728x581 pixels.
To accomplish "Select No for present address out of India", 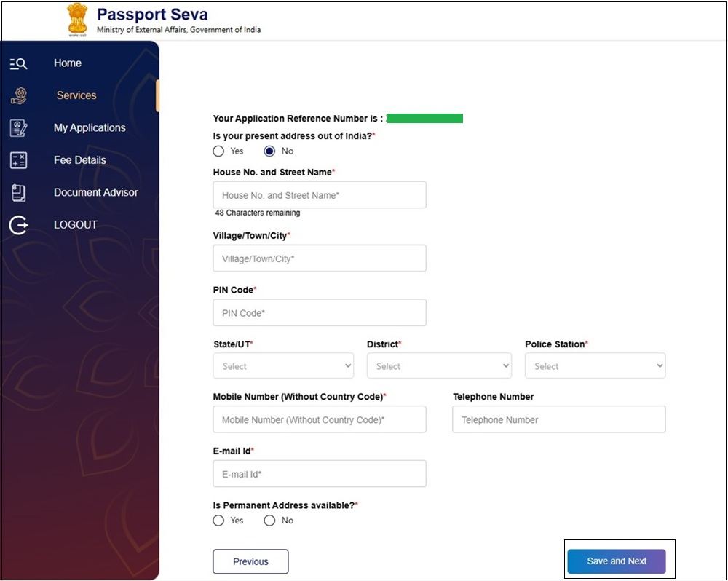I will coord(269,151).
